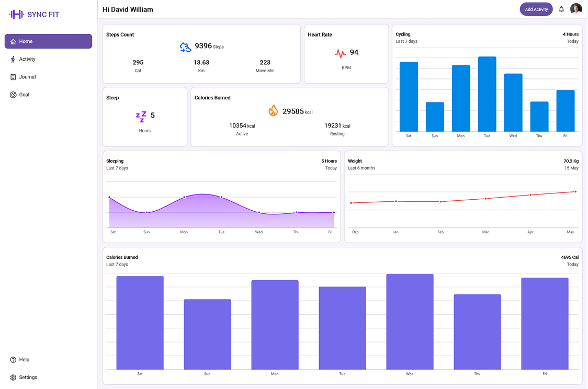Image resolution: width=588 pixels, height=389 pixels.
Task: Open the Home sidebar item
Action: point(48,41)
